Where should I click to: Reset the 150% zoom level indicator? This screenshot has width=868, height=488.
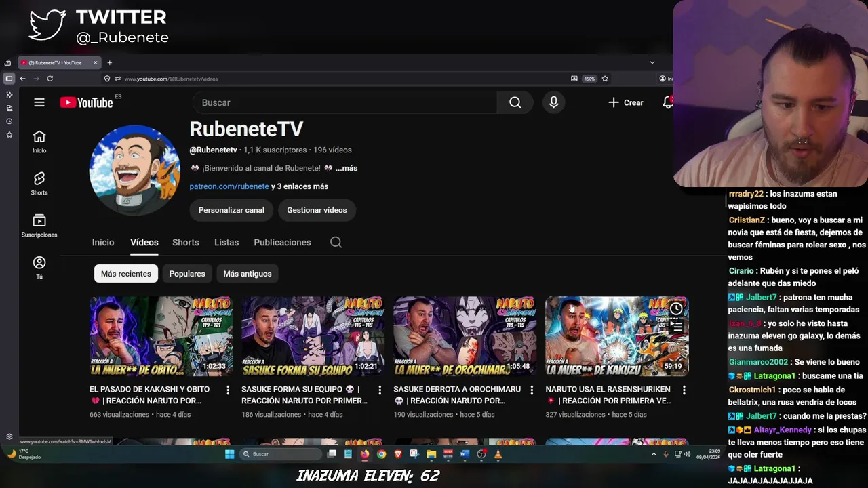[x=590, y=79]
